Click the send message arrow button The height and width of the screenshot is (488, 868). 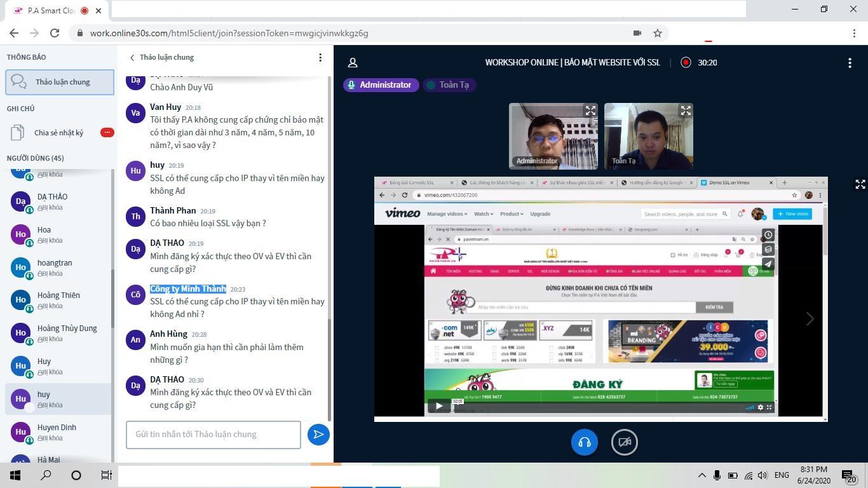[318, 435]
